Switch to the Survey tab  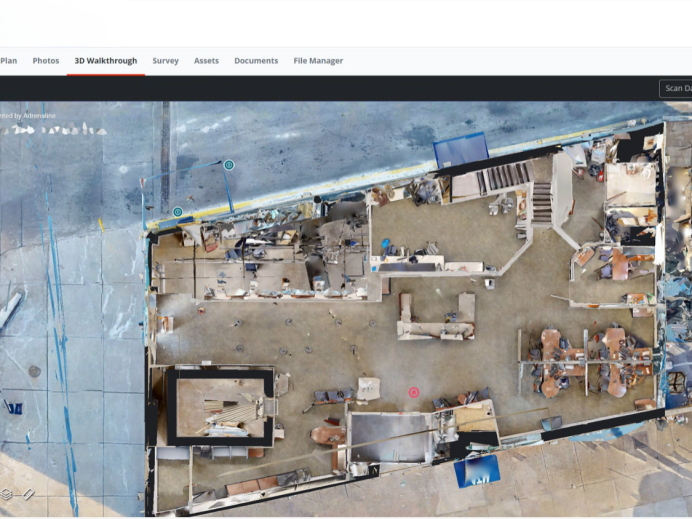pos(165,61)
